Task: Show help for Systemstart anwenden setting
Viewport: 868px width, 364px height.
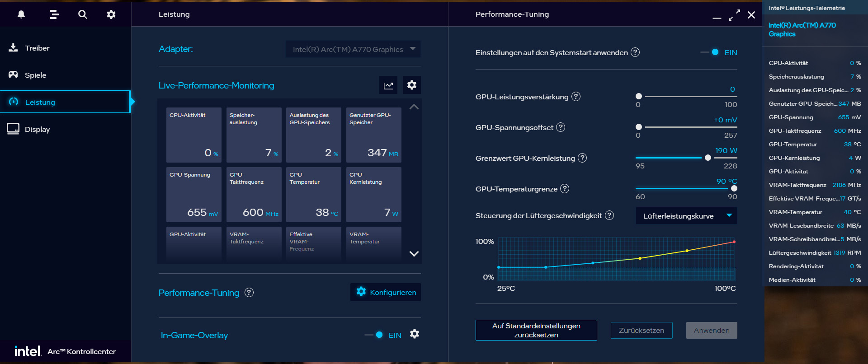Action: [635, 52]
